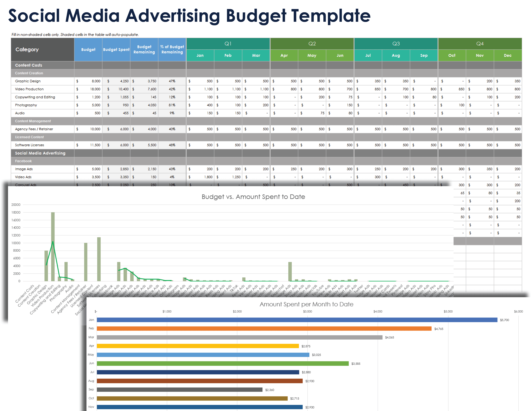This screenshot has height=411, width=532.
Task: Click the Mar gray bar in monthly chart
Action: tap(239, 338)
